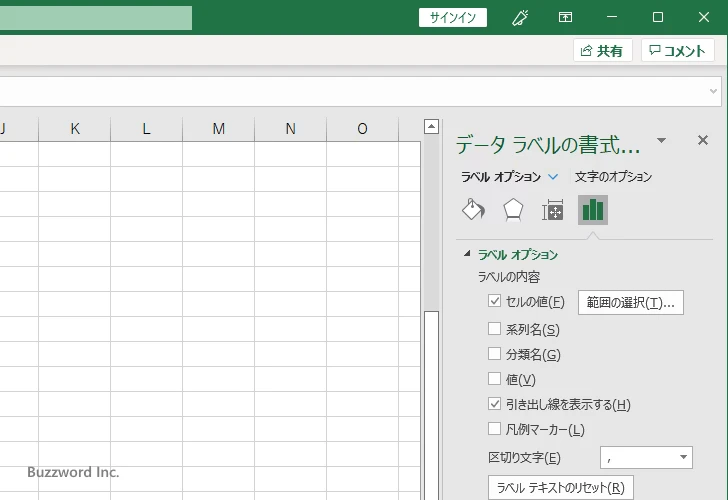Open the ribbon display options icon
This screenshot has height=500, width=728.
(x=565, y=18)
